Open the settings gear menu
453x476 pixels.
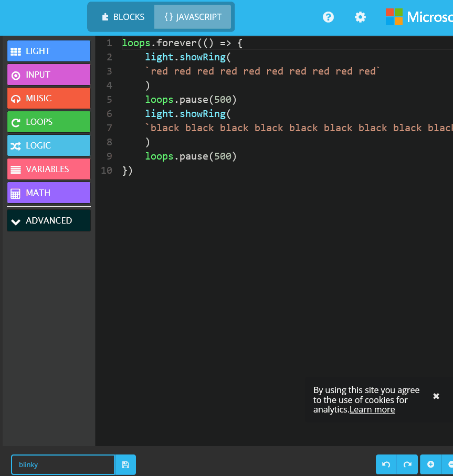click(360, 17)
